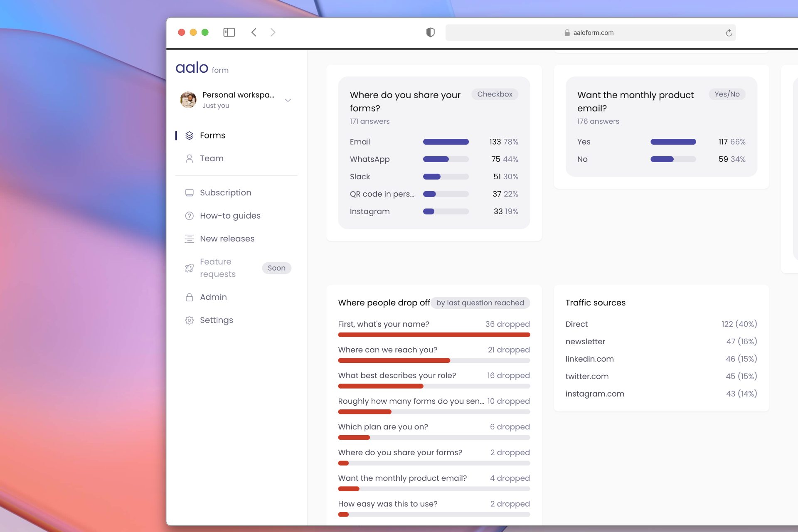Click the Feature requests rocket icon

point(190,268)
